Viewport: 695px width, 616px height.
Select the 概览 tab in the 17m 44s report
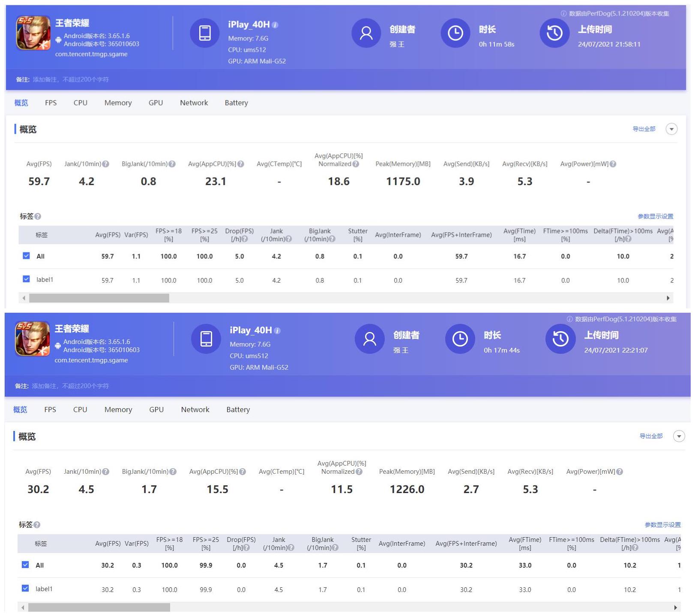point(20,410)
